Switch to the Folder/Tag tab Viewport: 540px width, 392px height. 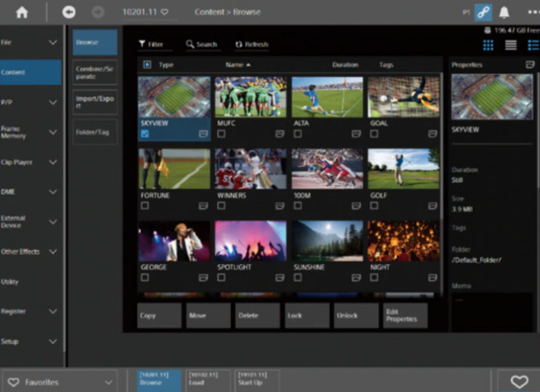(x=95, y=132)
